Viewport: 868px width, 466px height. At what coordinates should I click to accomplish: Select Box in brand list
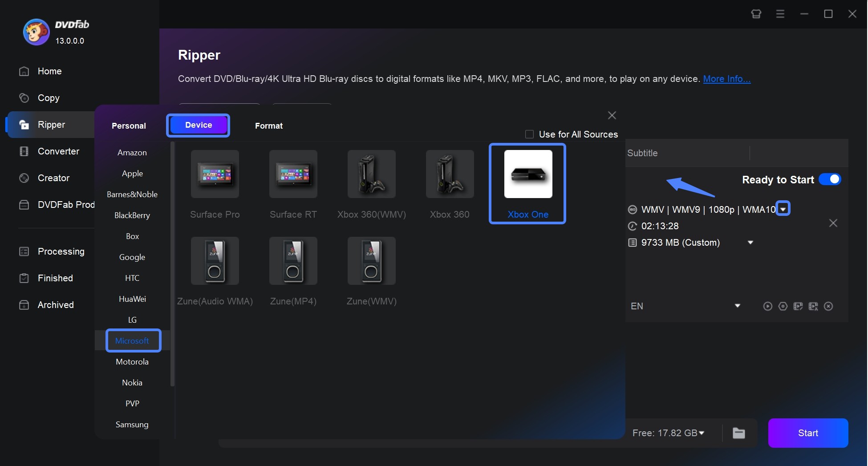[x=132, y=236]
